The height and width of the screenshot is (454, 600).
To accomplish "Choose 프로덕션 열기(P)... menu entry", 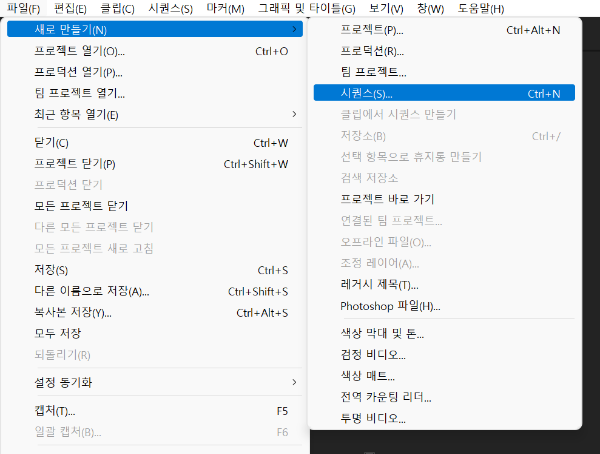I will (155, 72).
